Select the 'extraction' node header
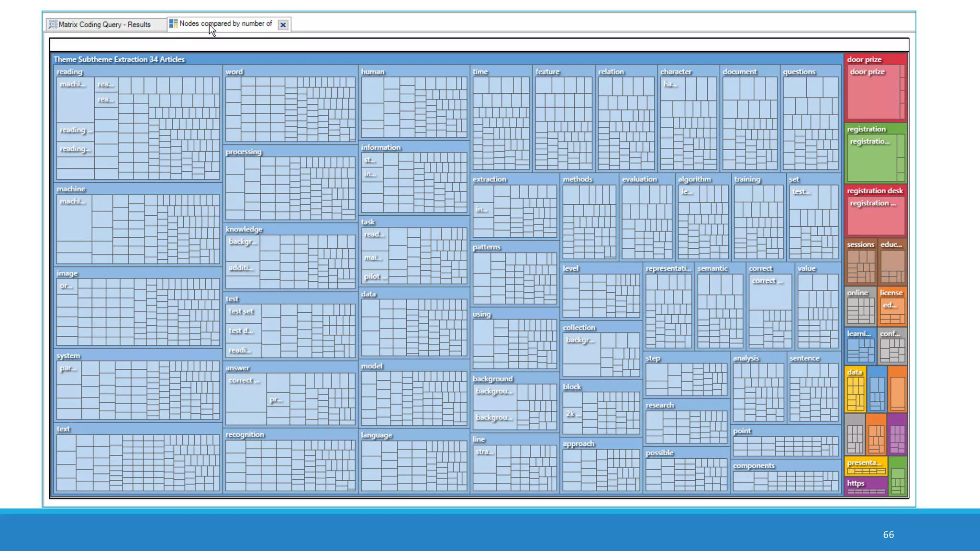The image size is (980, 551). tap(490, 179)
